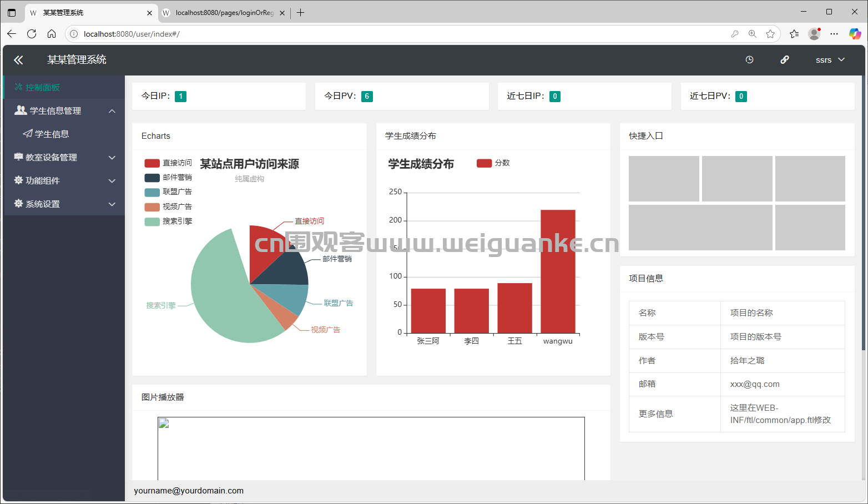Click the 邮件营销 pie slice
The width and height of the screenshot is (868, 504).
(x=289, y=269)
